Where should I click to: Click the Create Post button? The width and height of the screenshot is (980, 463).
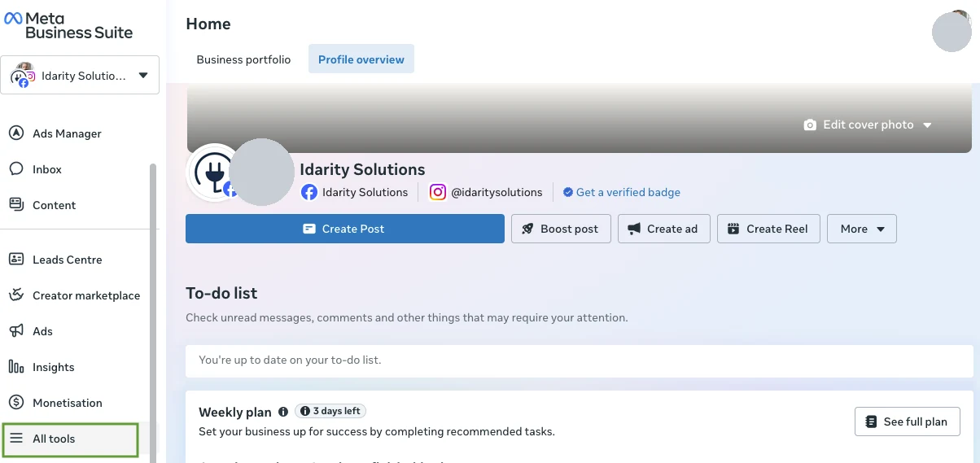pyautogui.click(x=345, y=229)
